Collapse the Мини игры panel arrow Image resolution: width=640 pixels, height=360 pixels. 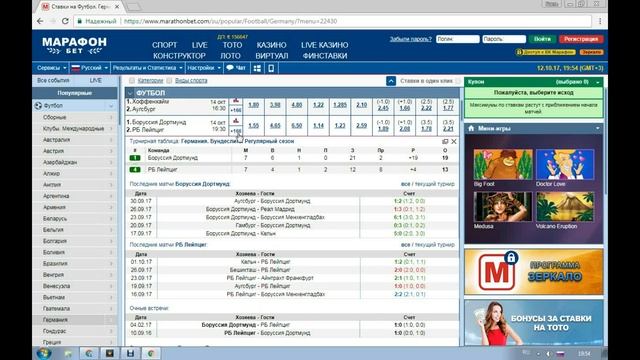tap(598, 128)
